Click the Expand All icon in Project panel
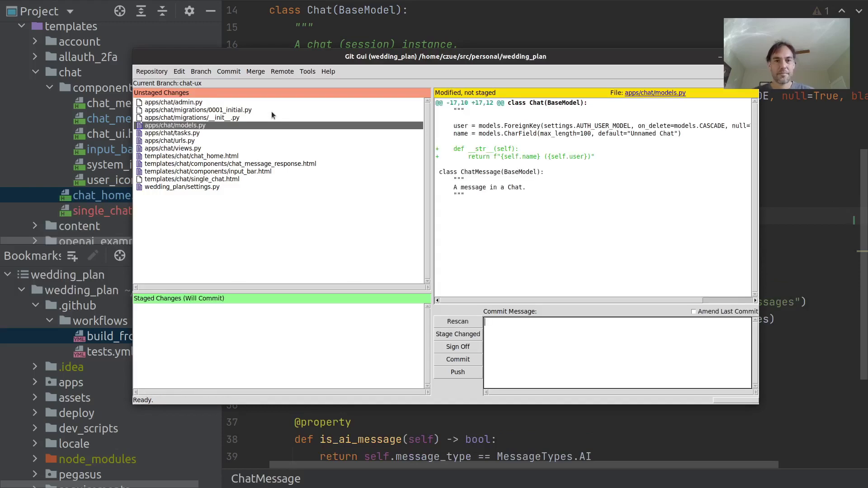This screenshot has width=868, height=488. [x=141, y=11]
